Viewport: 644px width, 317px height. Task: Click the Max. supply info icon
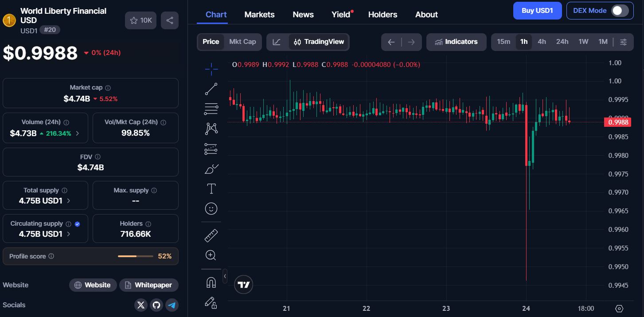(x=154, y=190)
